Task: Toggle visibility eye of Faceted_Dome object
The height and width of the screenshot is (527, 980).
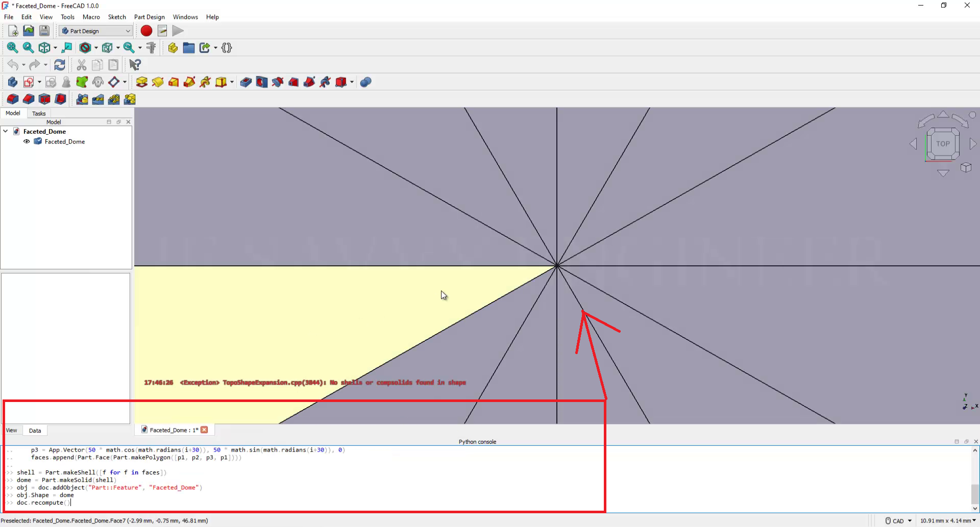Action: pyautogui.click(x=27, y=142)
